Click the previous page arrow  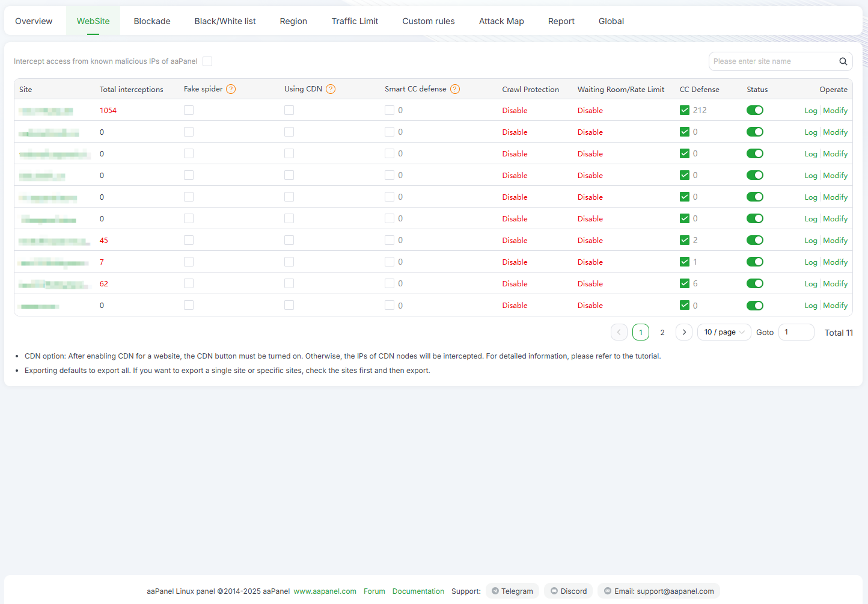[x=619, y=332]
